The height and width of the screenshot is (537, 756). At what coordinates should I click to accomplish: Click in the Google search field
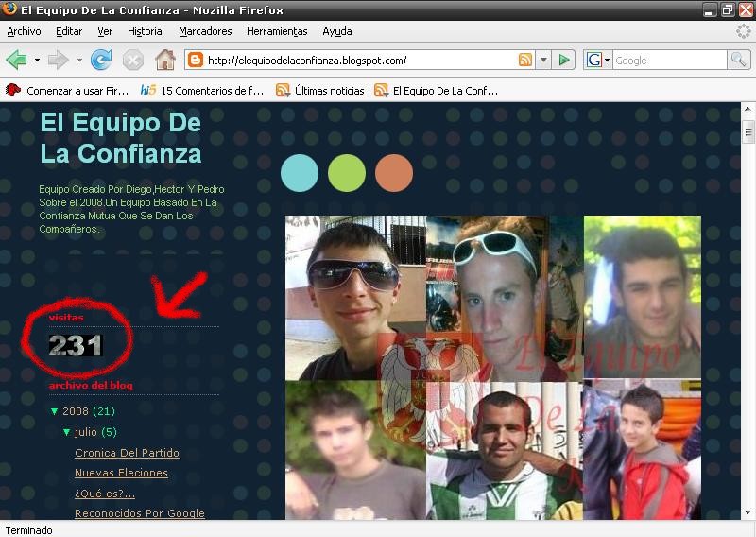tap(669, 61)
